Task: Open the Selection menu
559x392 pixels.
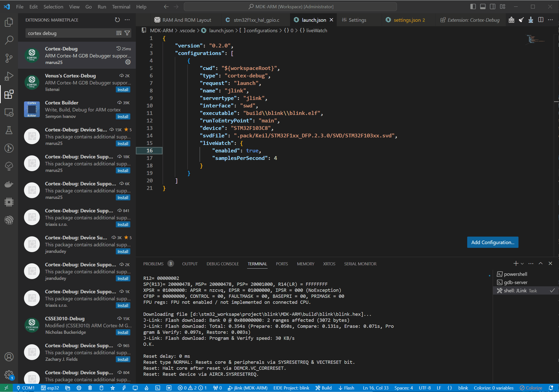Action: pos(53,7)
